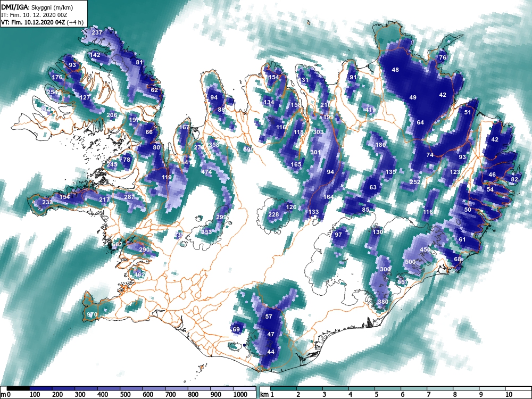The width and height of the screenshot is (532, 399).
Task: Select the map value 287
Action: coord(129,197)
